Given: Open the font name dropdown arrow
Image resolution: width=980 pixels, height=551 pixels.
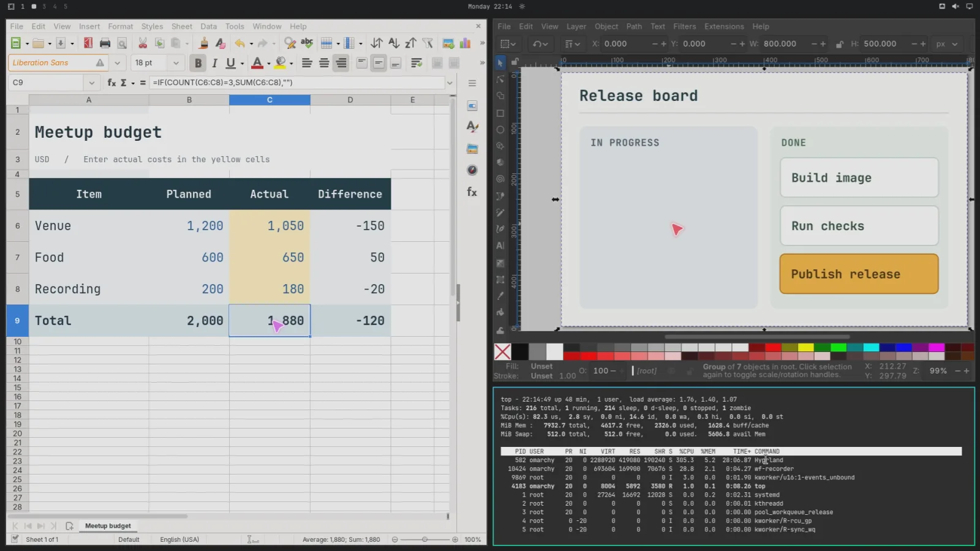Looking at the screenshot, I should click(x=117, y=62).
